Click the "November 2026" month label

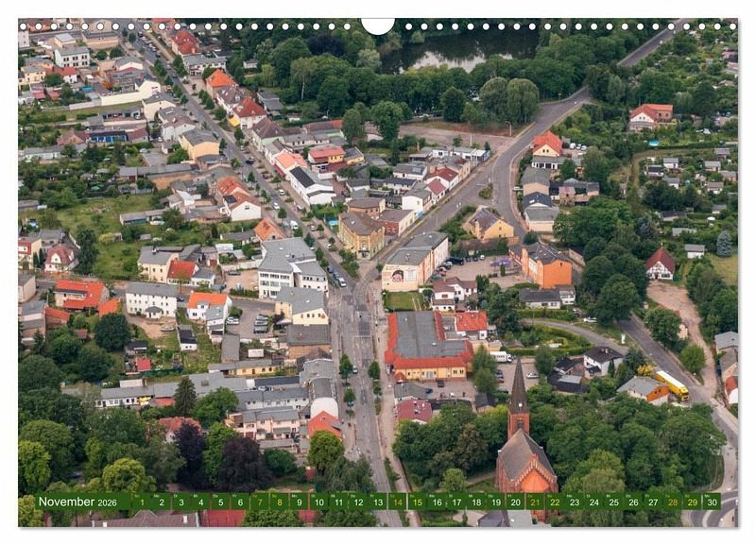[x=77, y=502]
